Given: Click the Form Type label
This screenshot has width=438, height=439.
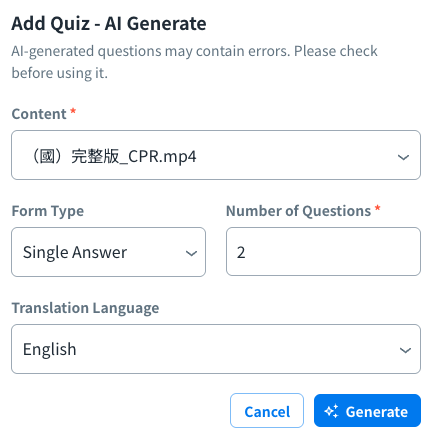Looking at the screenshot, I should coord(48,211).
